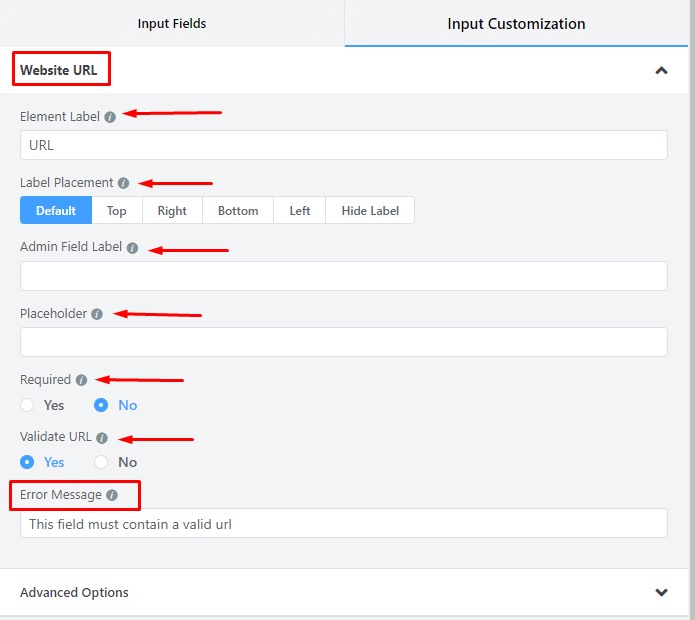This screenshot has width=695, height=620.
Task: Click info icon beside Admin Field Label
Action: point(132,248)
